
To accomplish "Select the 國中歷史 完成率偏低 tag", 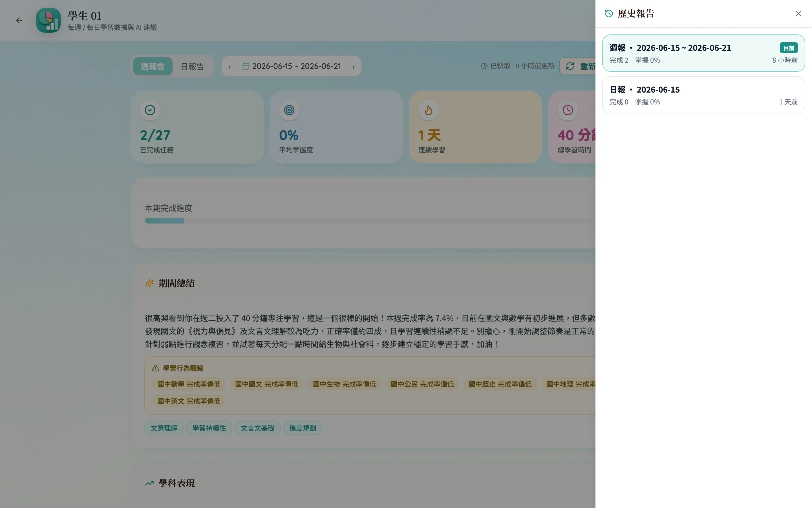I will pos(500,384).
